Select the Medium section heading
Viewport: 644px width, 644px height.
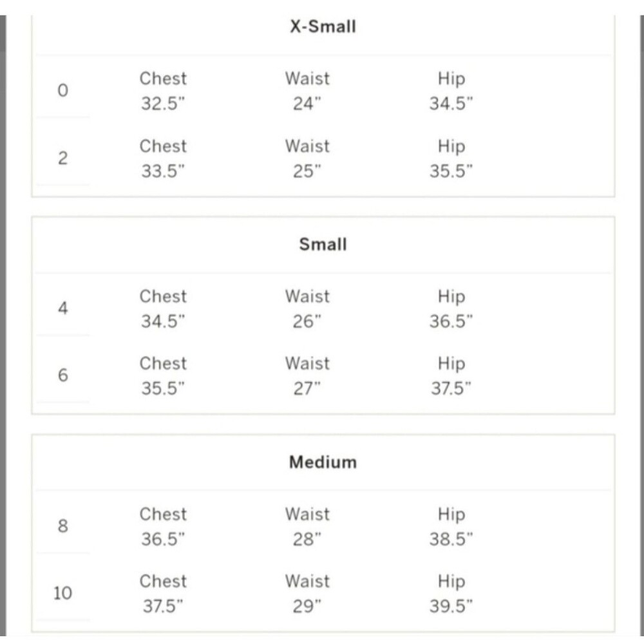click(x=323, y=462)
